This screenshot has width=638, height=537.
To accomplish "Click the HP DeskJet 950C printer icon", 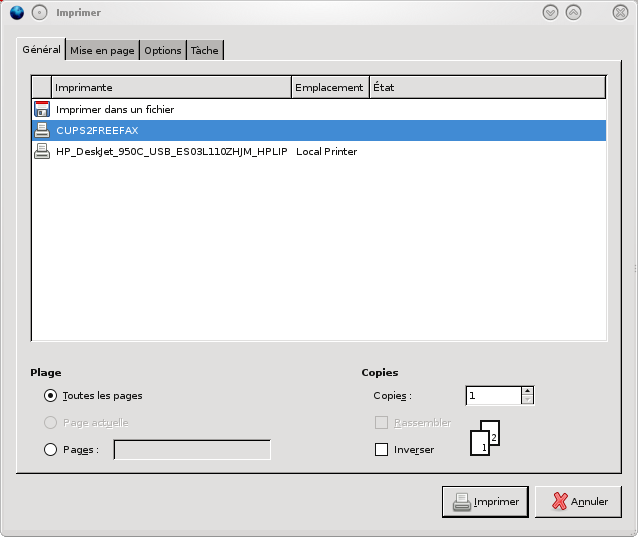I will tap(42, 151).
